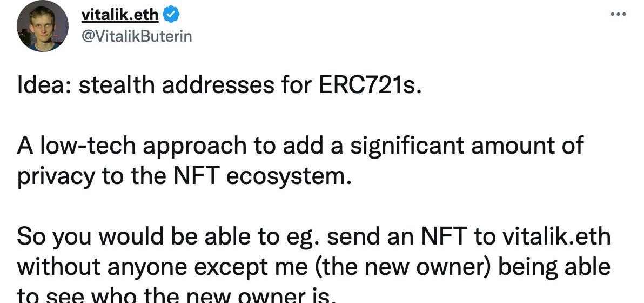Open the vitalik.eth display name link

tap(120, 15)
